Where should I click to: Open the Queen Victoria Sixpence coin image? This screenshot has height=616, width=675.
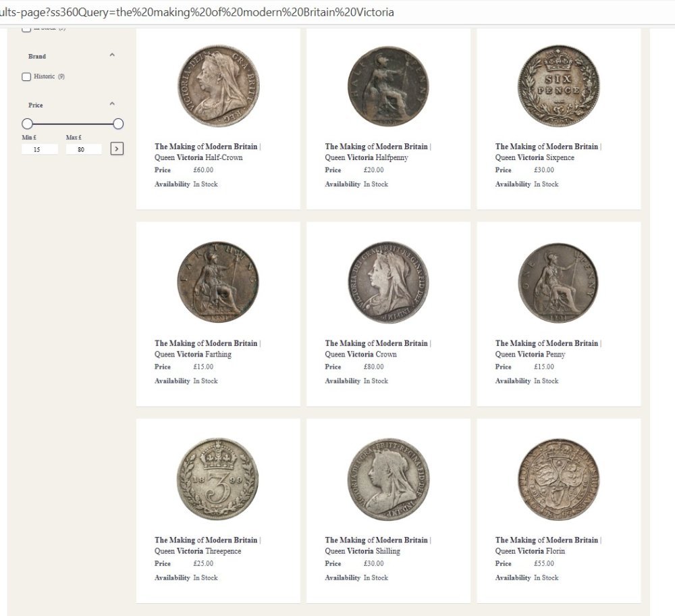[558, 86]
